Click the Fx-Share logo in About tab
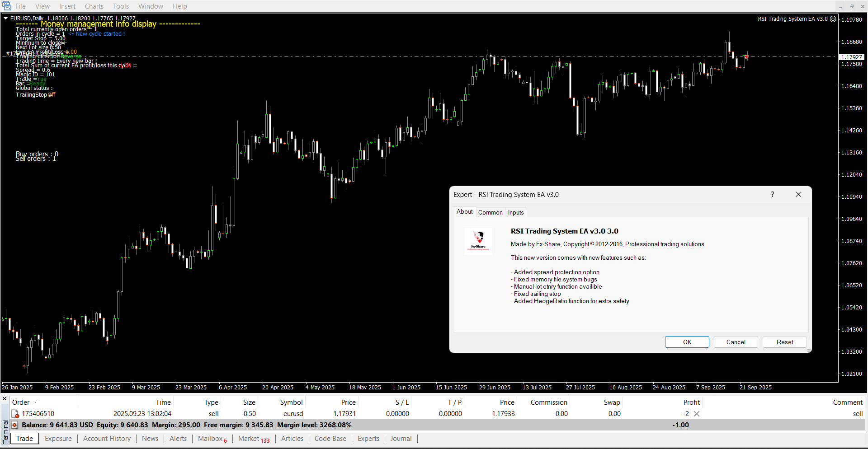Screen dimensions: 868x449 point(478,241)
